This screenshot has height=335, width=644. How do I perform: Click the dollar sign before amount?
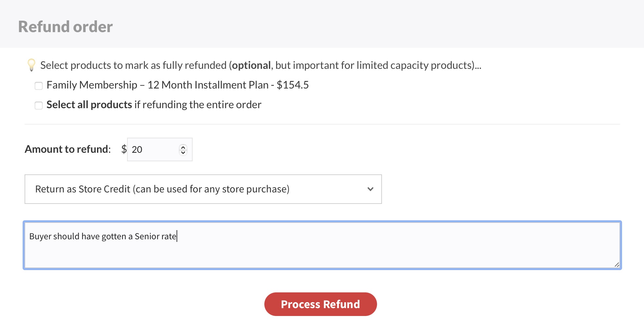pyautogui.click(x=124, y=149)
